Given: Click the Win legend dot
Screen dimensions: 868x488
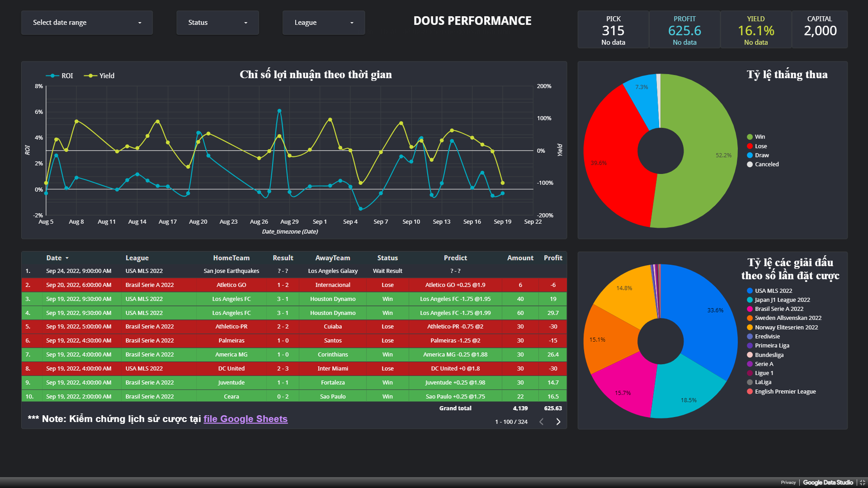Looking at the screenshot, I should click(750, 137).
